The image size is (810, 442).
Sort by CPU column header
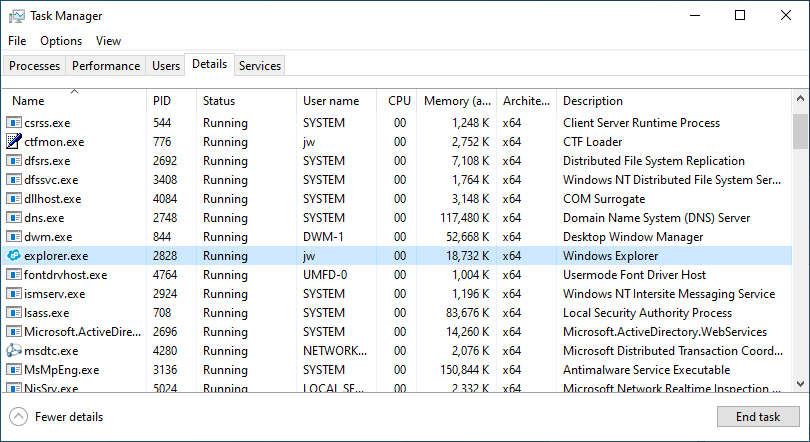(x=399, y=101)
